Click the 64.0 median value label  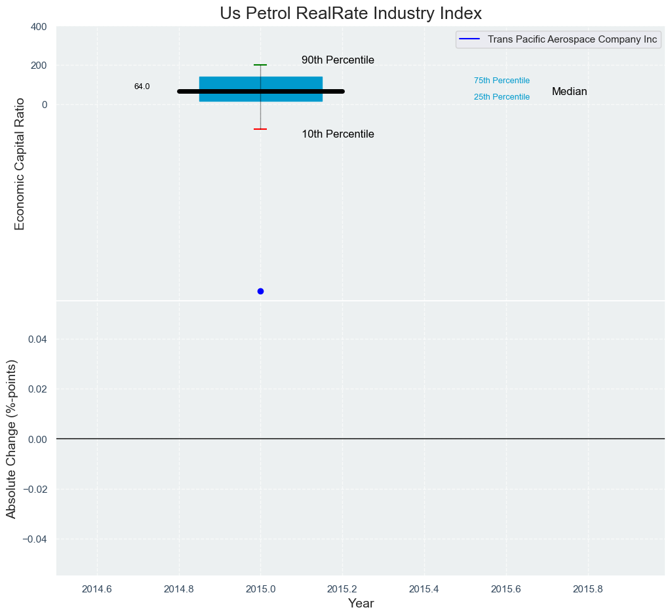[x=142, y=87]
